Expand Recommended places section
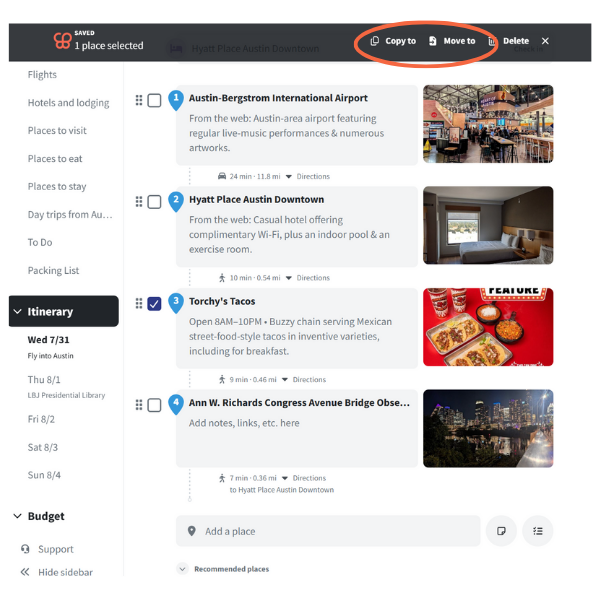The height and width of the screenshot is (600, 600). (x=183, y=569)
